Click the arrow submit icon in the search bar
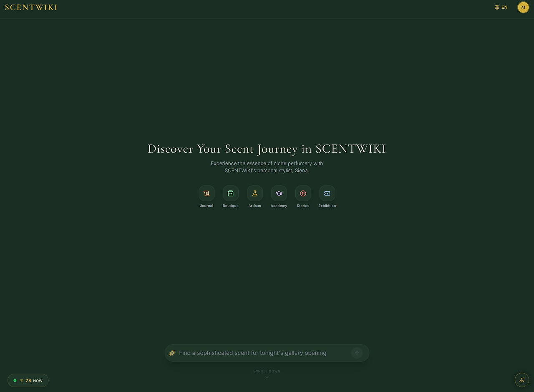This screenshot has width=534, height=392. [357, 353]
